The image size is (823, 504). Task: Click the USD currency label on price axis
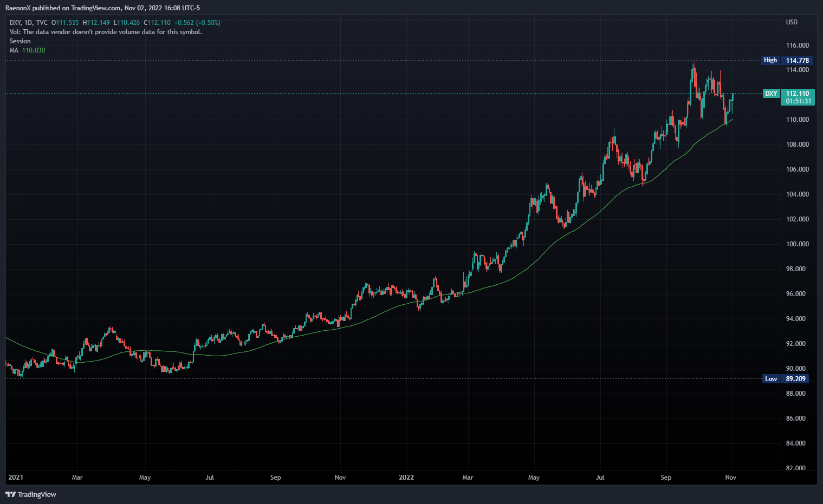point(792,22)
